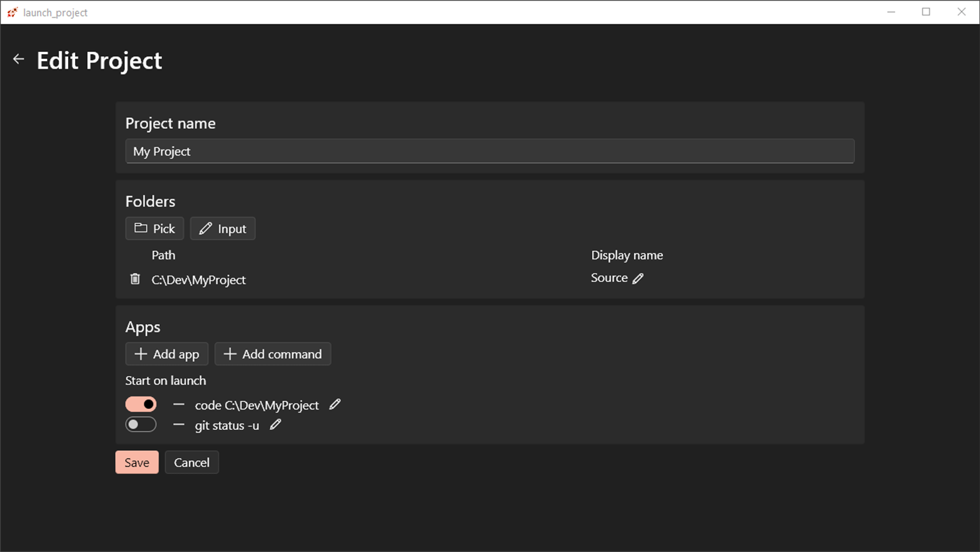Cancel editing the project
Screen dimensions: 980x552
click(x=192, y=462)
